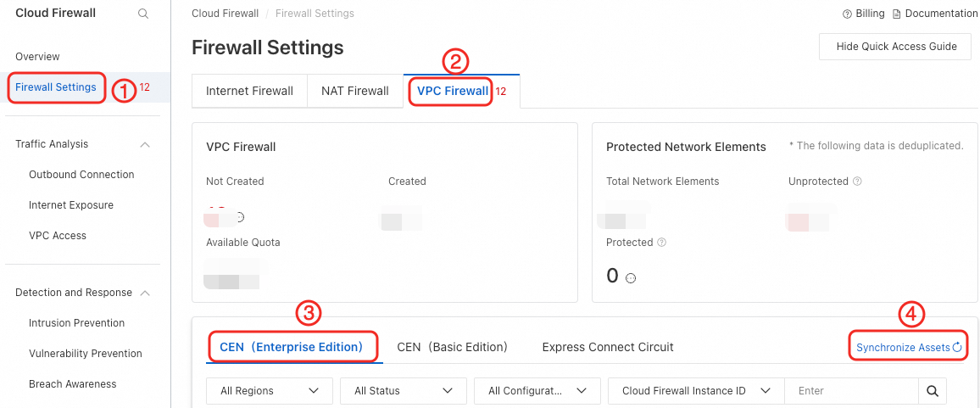Click the help icon beside Unprotected

click(857, 182)
